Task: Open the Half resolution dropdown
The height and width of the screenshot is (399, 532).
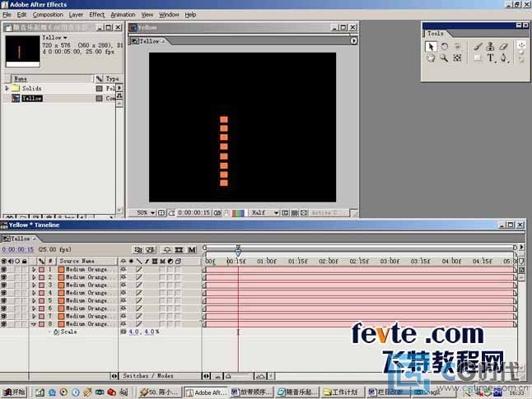Action: [x=264, y=213]
